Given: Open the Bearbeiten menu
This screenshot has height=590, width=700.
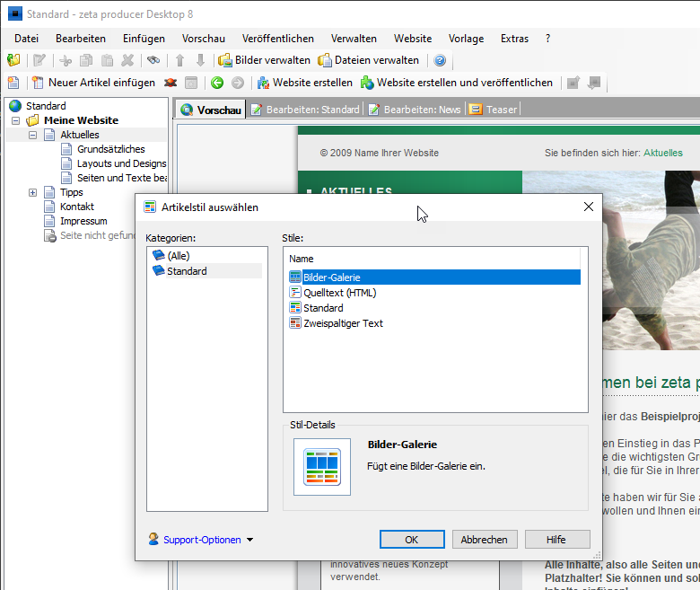Looking at the screenshot, I should coord(81,39).
